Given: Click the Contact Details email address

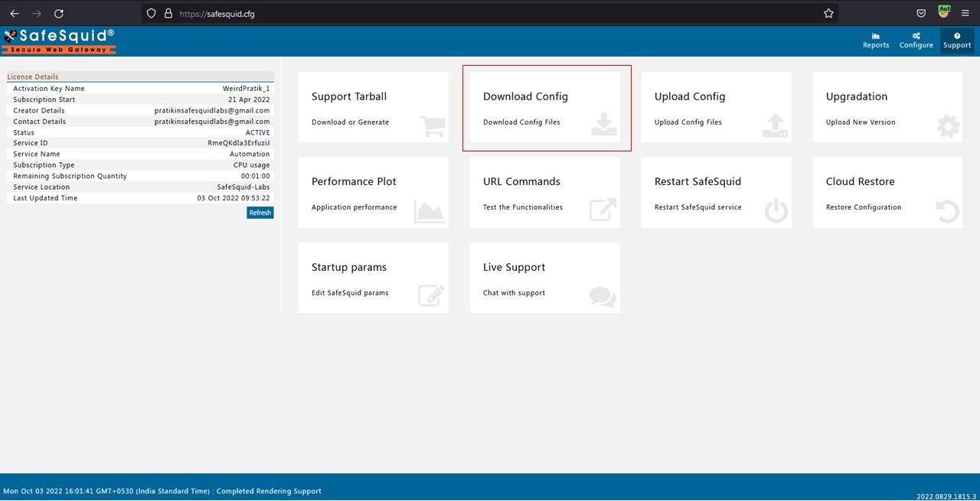Looking at the screenshot, I should pyautogui.click(x=212, y=122).
